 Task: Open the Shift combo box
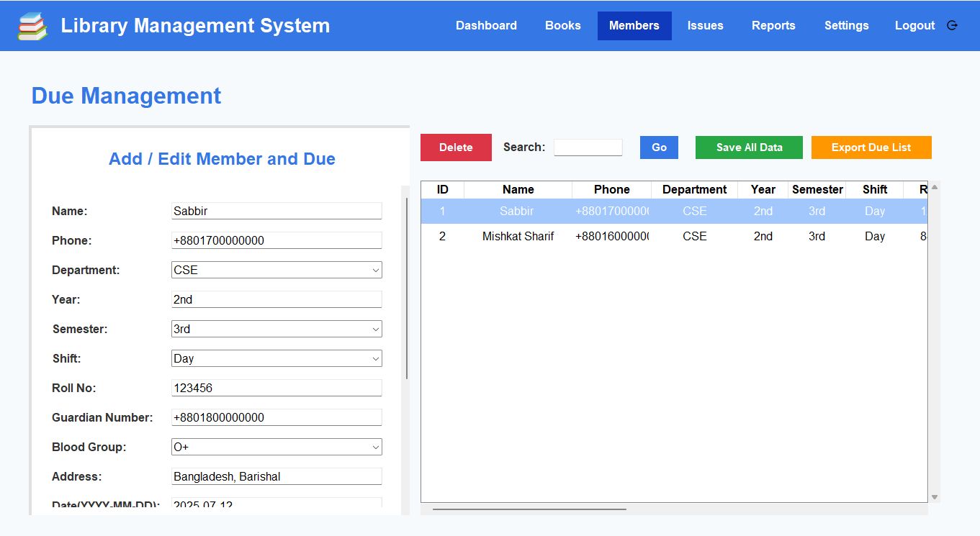[277, 358]
